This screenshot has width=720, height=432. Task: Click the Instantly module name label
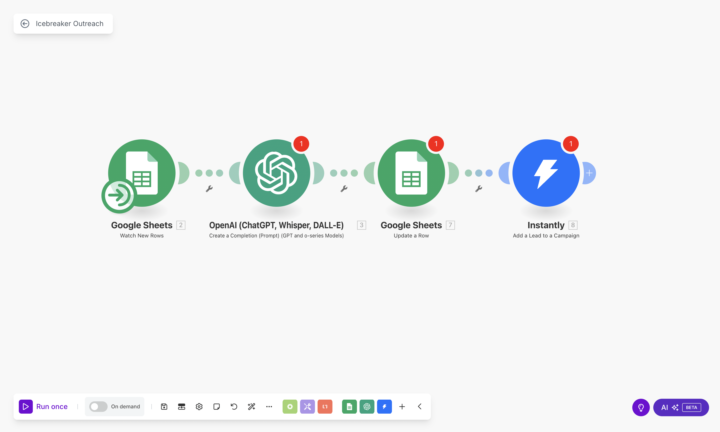coord(546,225)
